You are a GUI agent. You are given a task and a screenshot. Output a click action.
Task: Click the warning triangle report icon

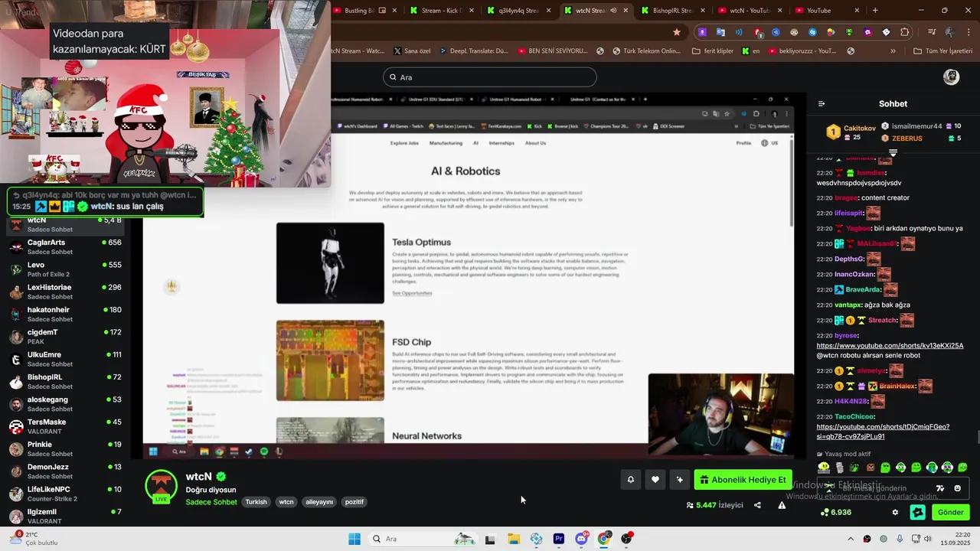click(782, 505)
